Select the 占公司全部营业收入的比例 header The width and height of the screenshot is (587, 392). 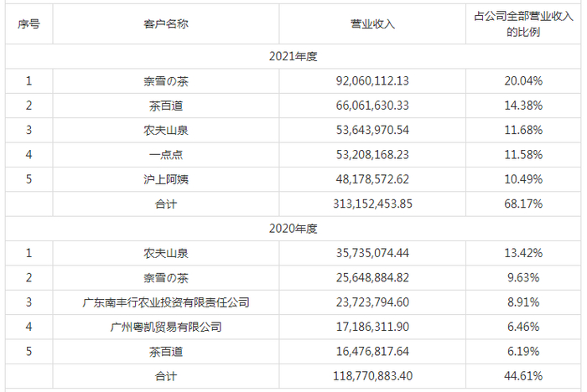tap(523, 24)
